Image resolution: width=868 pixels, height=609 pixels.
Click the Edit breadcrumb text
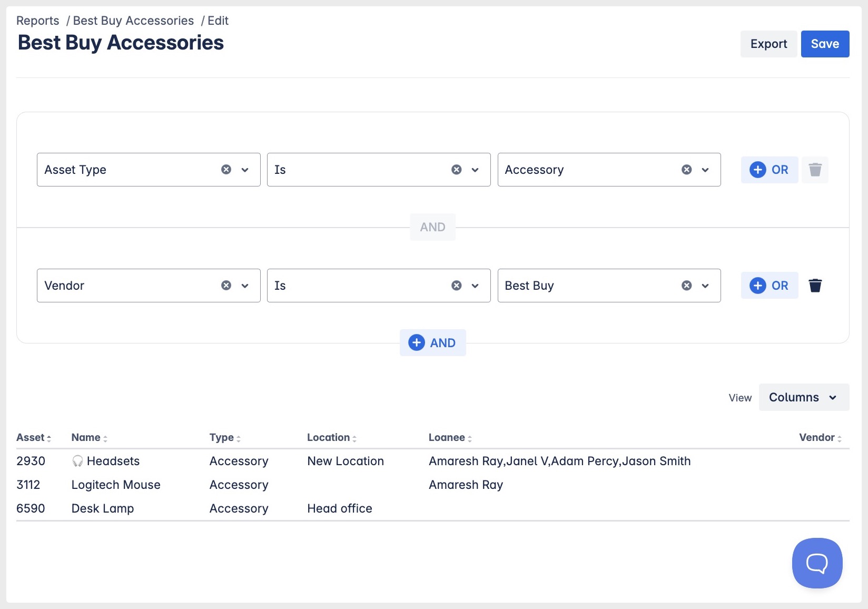point(218,21)
